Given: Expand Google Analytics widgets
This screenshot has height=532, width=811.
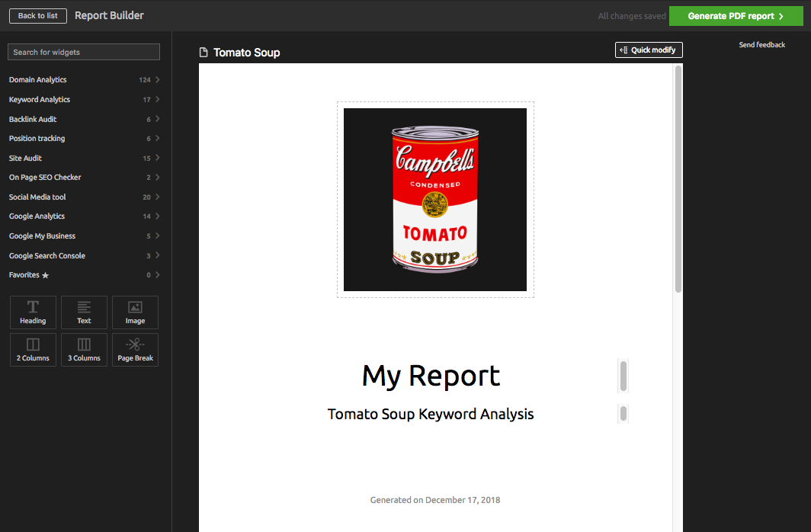Looking at the screenshot, I should (x=84, y=216).
